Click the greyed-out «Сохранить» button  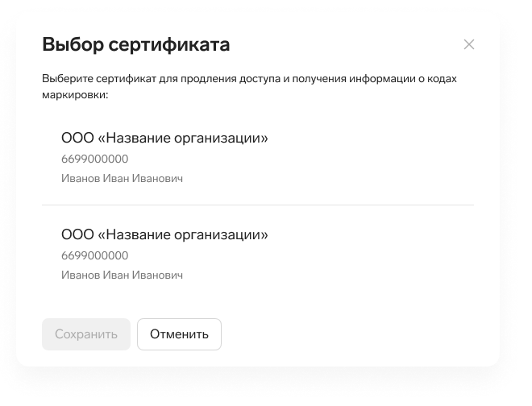(x=86, y=334)
